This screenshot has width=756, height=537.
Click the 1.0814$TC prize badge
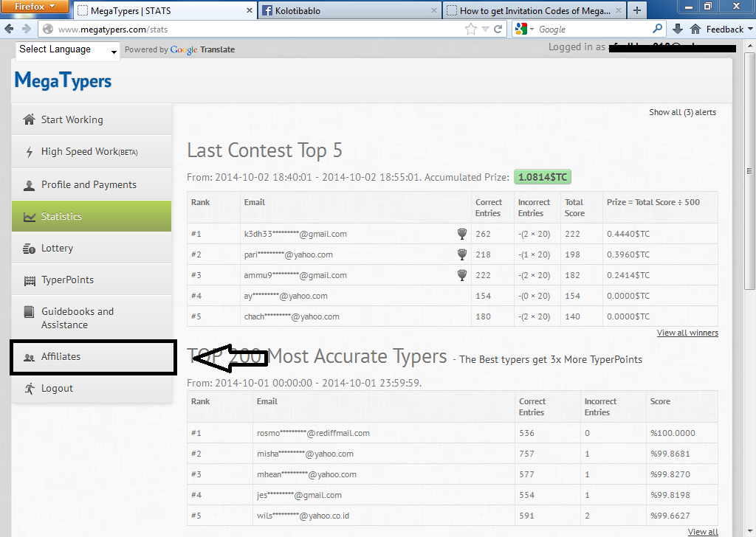(x=543, y=177)
